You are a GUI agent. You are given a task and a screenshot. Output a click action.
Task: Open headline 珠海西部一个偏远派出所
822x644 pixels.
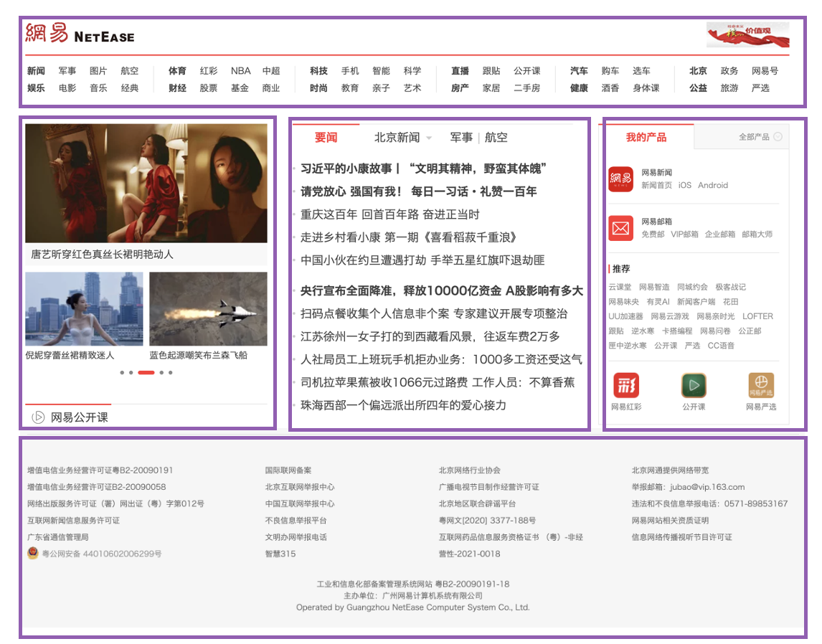click(403, 406)
